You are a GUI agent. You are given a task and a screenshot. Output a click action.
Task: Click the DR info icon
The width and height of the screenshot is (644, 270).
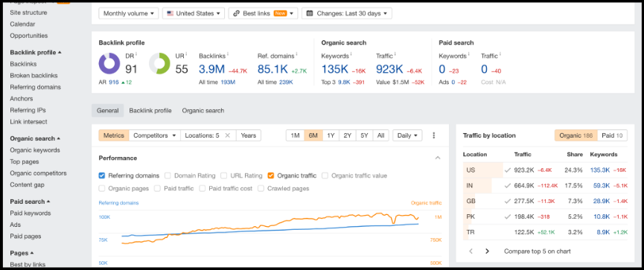click(x=136, y=54)
